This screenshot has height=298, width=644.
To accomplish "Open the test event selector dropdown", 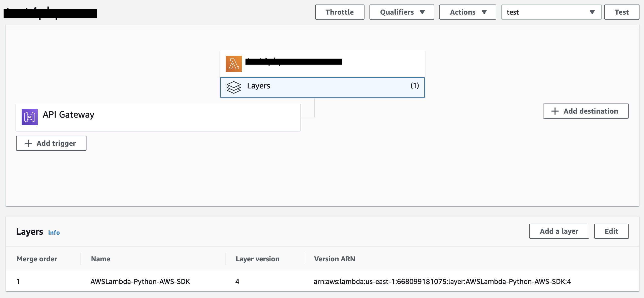I will (551, 12).
